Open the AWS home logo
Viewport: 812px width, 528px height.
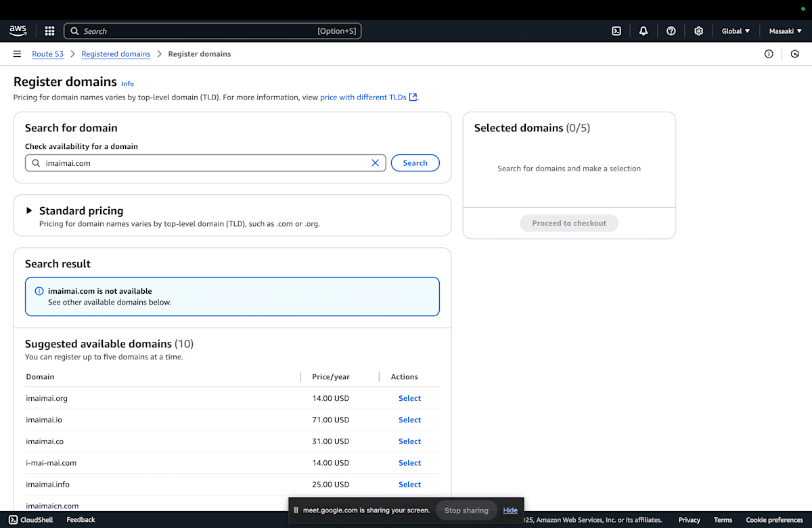coord(18,30)
